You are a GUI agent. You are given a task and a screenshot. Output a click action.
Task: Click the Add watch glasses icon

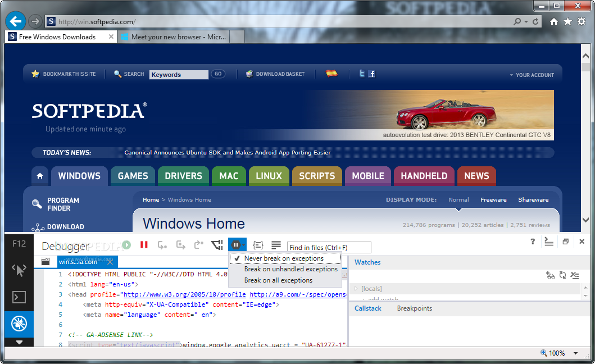click(x=550, y=276)
